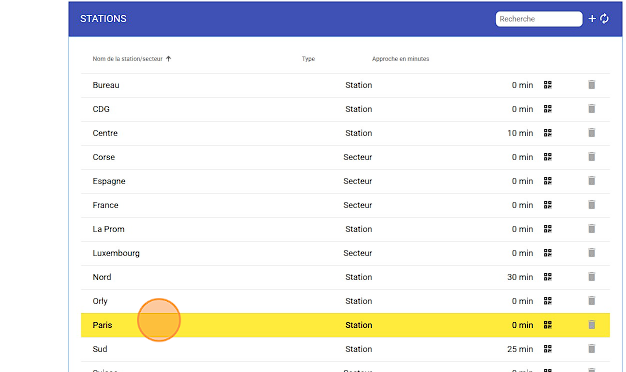Click the 10 min value for Centre

click(x=520, y=133)
